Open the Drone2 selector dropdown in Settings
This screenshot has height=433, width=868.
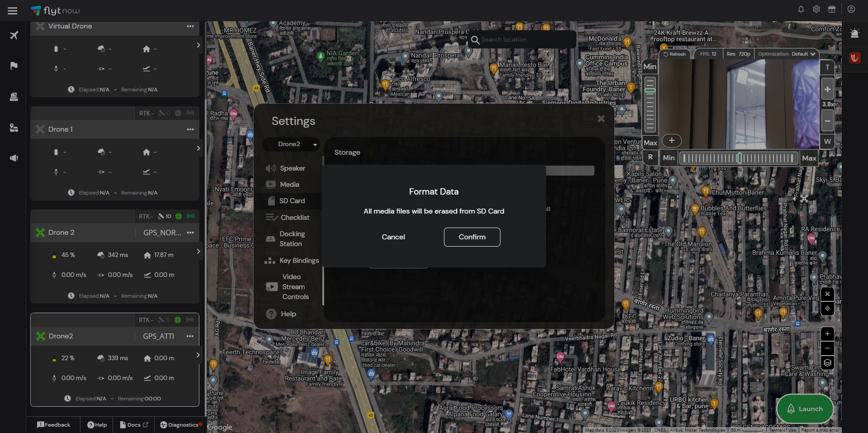(292, 144)
